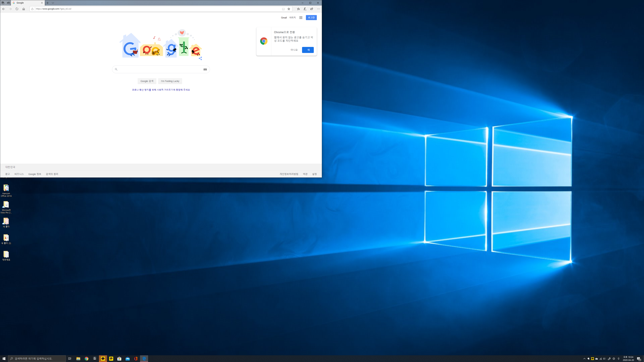
Task: Open the Google apps grid icon
Action: coord(301,17)
